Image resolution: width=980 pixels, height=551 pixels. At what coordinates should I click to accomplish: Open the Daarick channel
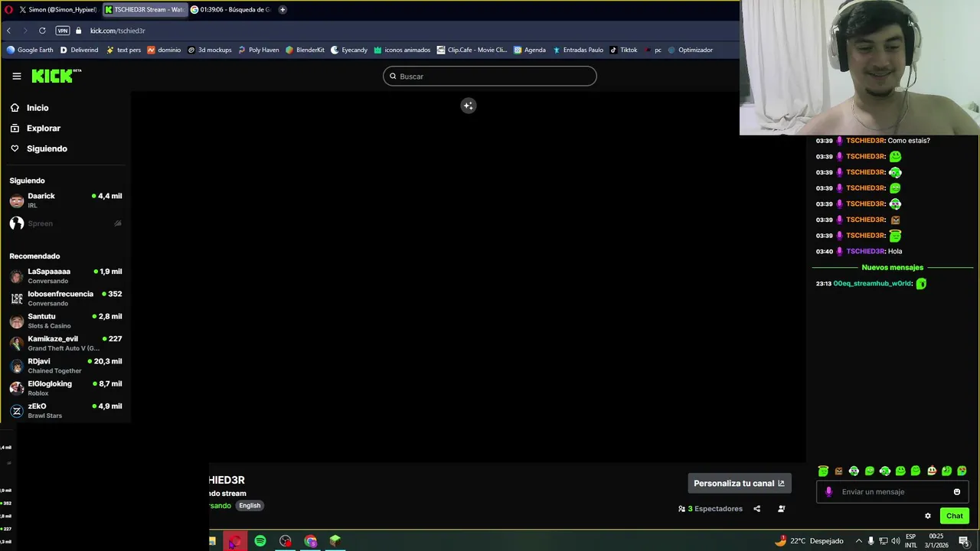[x=66, y=201]
